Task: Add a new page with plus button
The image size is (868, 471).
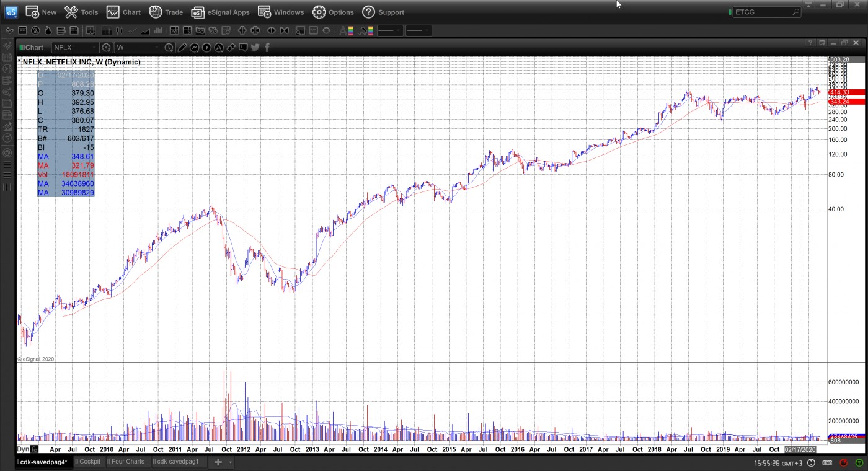Action: click(218, 462)
